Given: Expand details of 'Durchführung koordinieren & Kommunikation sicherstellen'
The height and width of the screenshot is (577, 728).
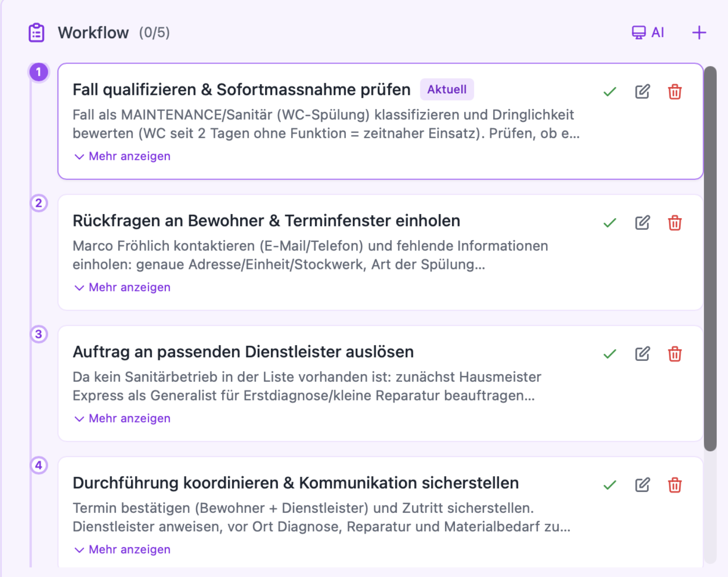Looking at the screenshot, I should (121, 549).
